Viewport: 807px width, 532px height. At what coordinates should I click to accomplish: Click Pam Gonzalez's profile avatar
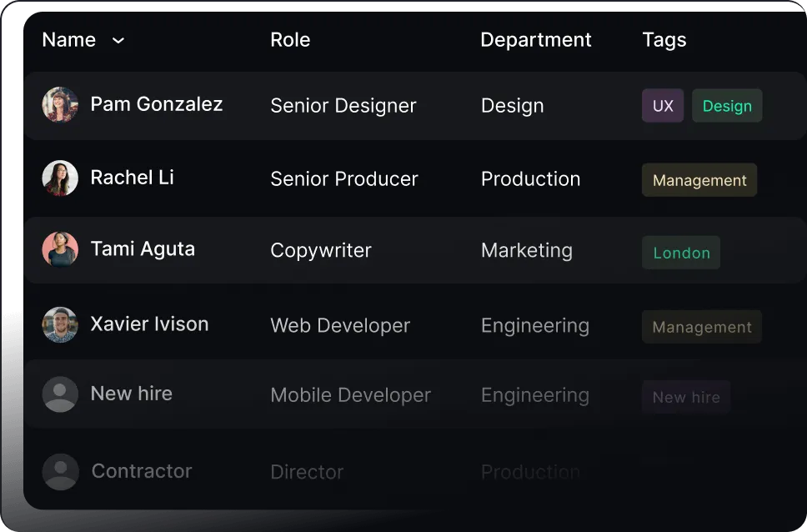coord(60,105)
